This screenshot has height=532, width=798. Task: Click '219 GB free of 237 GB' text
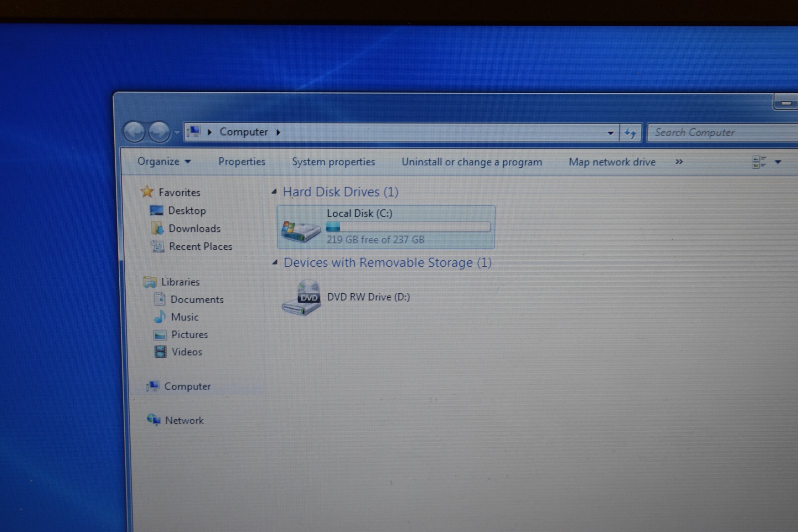pos(376,240)
